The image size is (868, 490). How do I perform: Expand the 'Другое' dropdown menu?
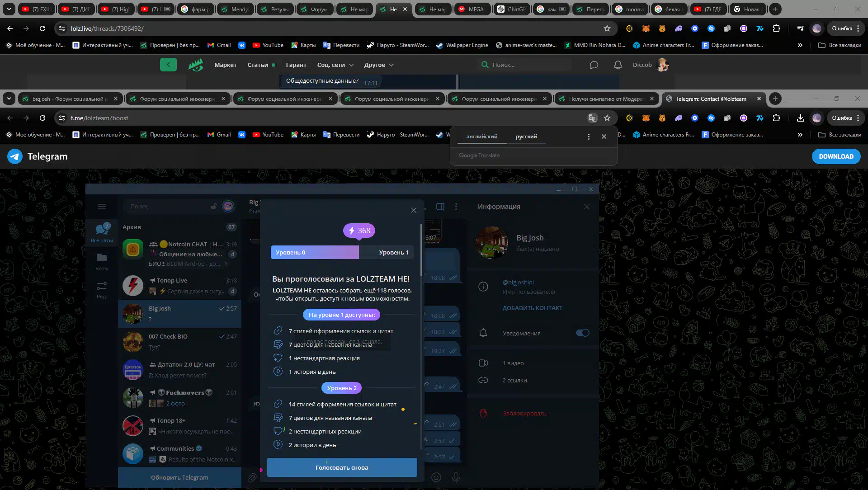(379, 65)
